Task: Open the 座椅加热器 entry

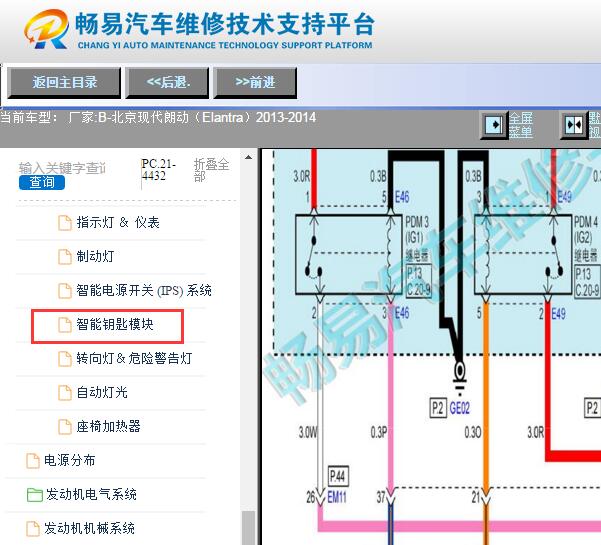Action: [108, 427]
